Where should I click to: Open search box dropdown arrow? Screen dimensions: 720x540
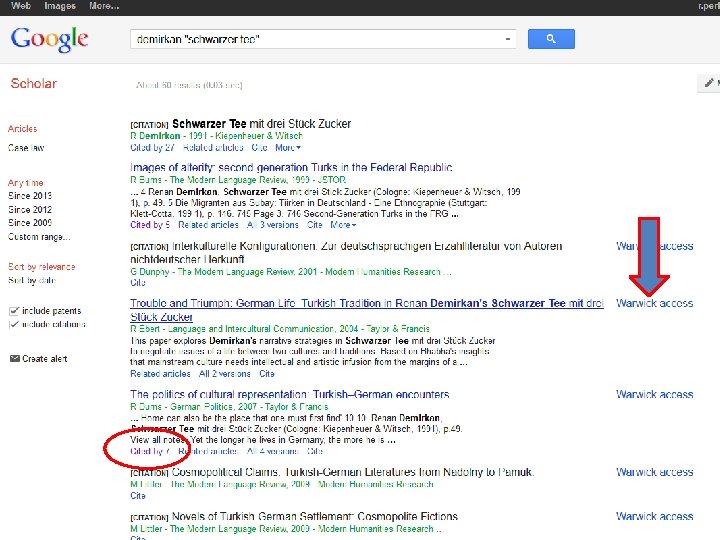coord(508,39)
